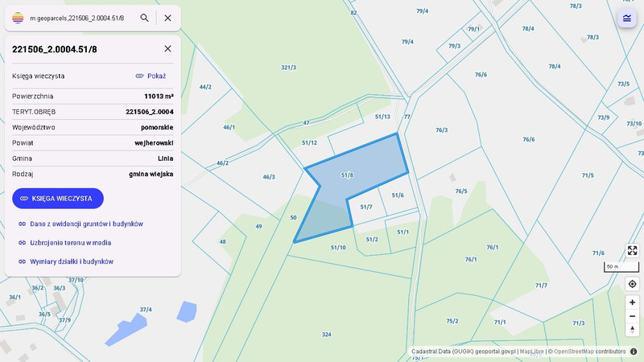Screen dimensions: 644x362
Task: Open the OpenStreetMap contributors link
Action: [589, 352]
